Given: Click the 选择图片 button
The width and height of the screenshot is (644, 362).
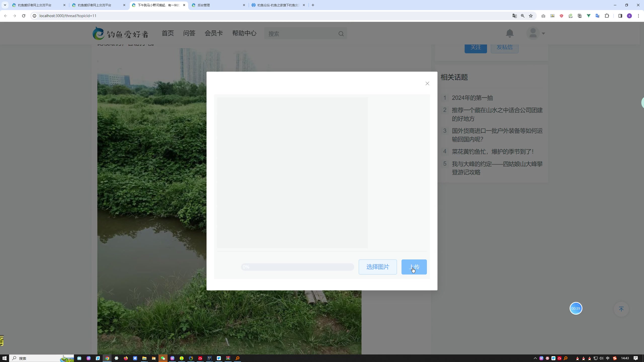Looking at the screenshot, I should click(378, 267).
